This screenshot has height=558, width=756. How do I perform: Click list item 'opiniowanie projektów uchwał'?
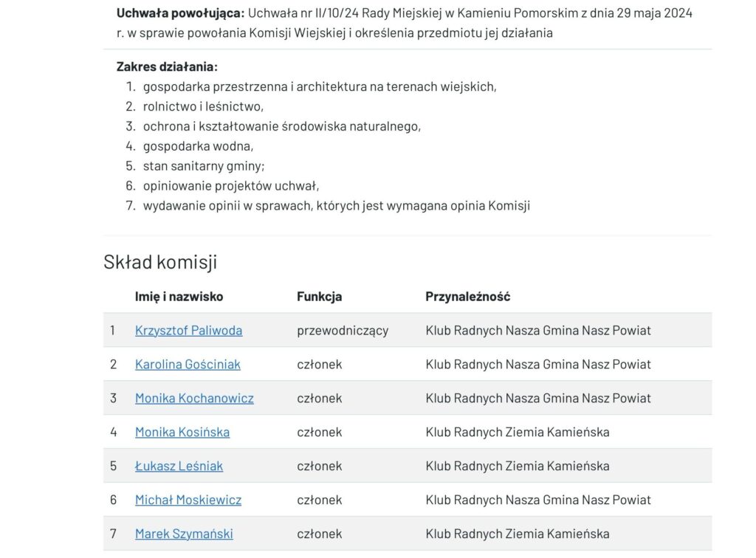(231, 186)
